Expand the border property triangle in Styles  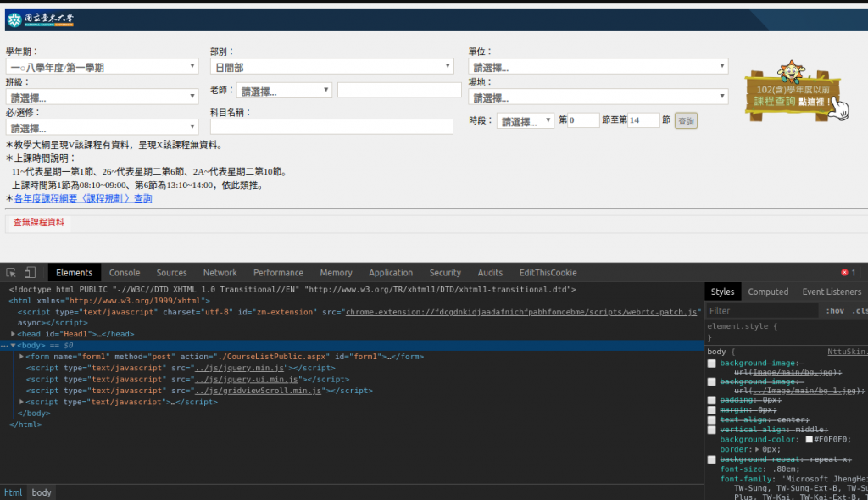[x=757, y=449]
